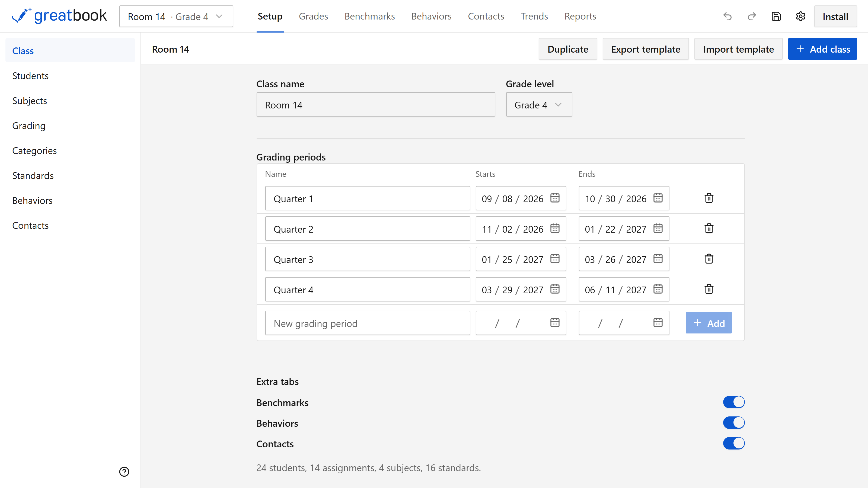Switch to the Grades tab
Screen dimensions: 868x488
point(313,16)
